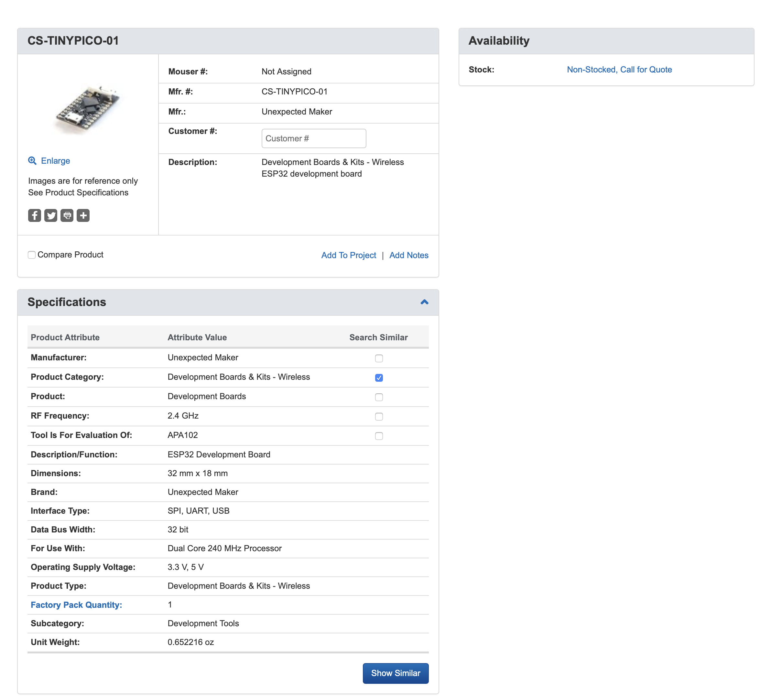Image resolution: width=771 pixels, height=700 pixels.
Task: Click the Facebook share icon
Action: (35, 216)
